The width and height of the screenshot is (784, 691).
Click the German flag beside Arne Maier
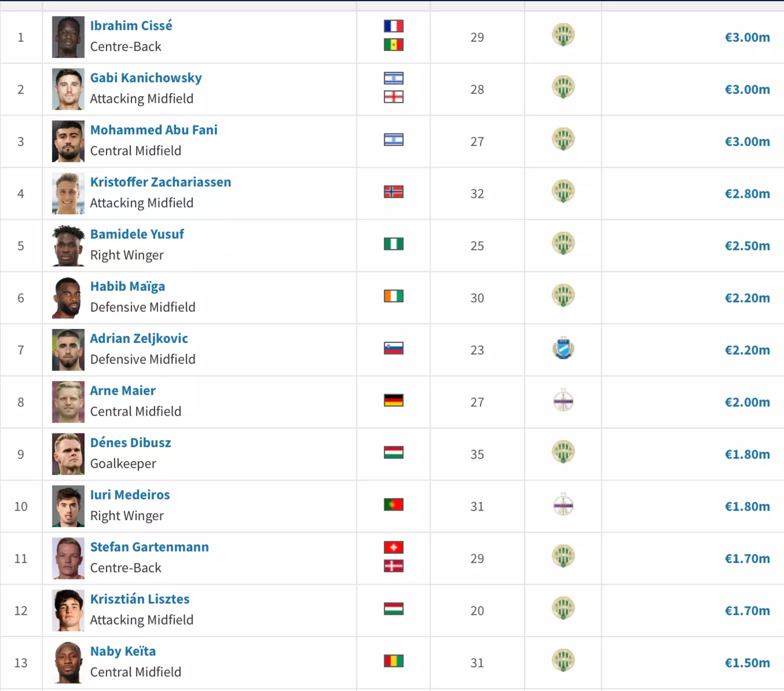tap(393, 401)
